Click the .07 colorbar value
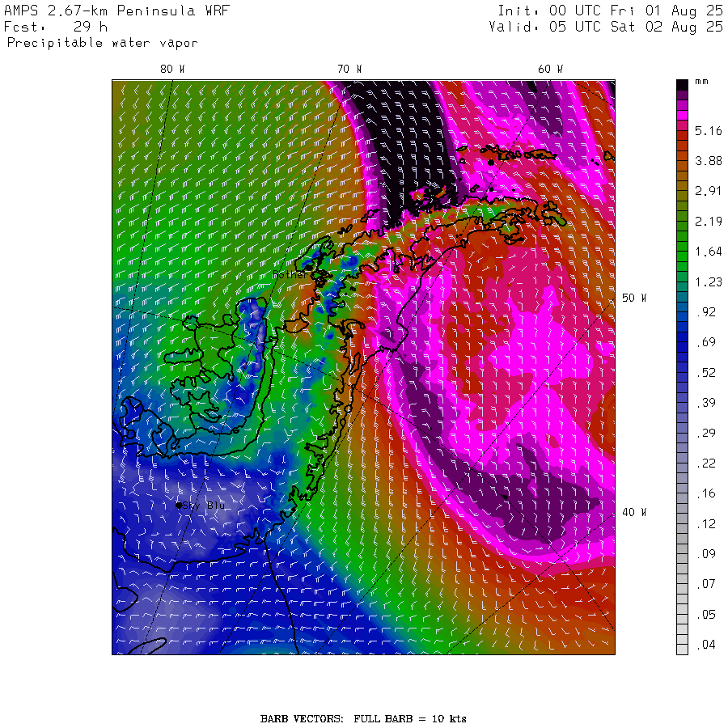728x728 pixels. [706, 584]
